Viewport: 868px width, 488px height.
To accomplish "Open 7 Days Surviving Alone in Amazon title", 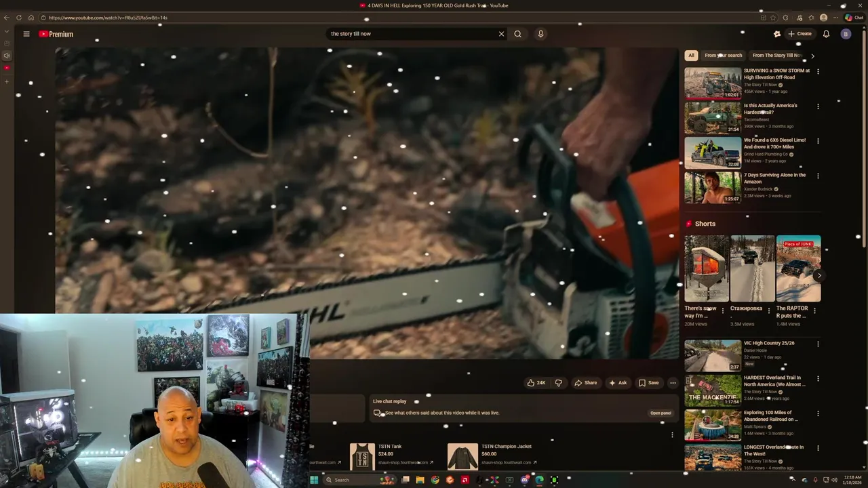I will point(774,178).
